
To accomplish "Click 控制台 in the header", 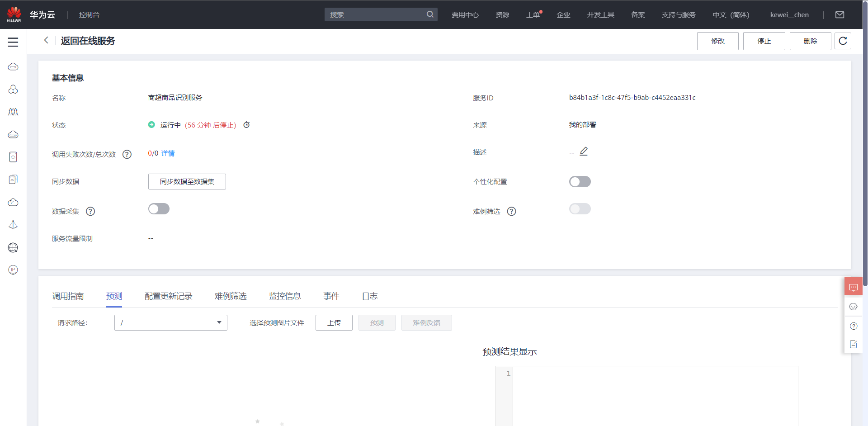I will [89, 15].
